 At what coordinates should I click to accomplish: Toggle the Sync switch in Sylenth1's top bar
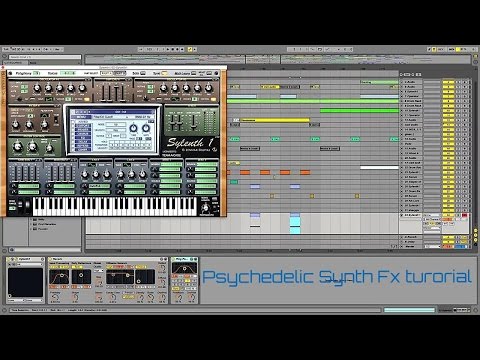point(164,73)
